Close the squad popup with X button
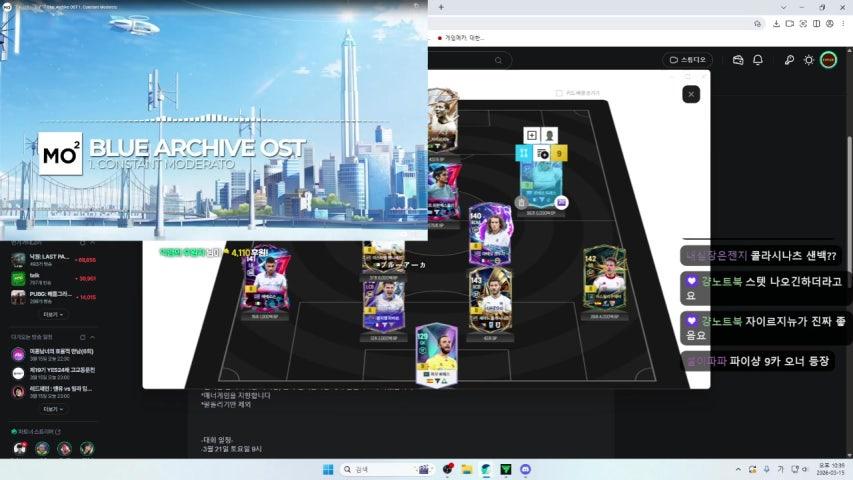This screenshot has height=480, width=853. click(x=691, y=94)
